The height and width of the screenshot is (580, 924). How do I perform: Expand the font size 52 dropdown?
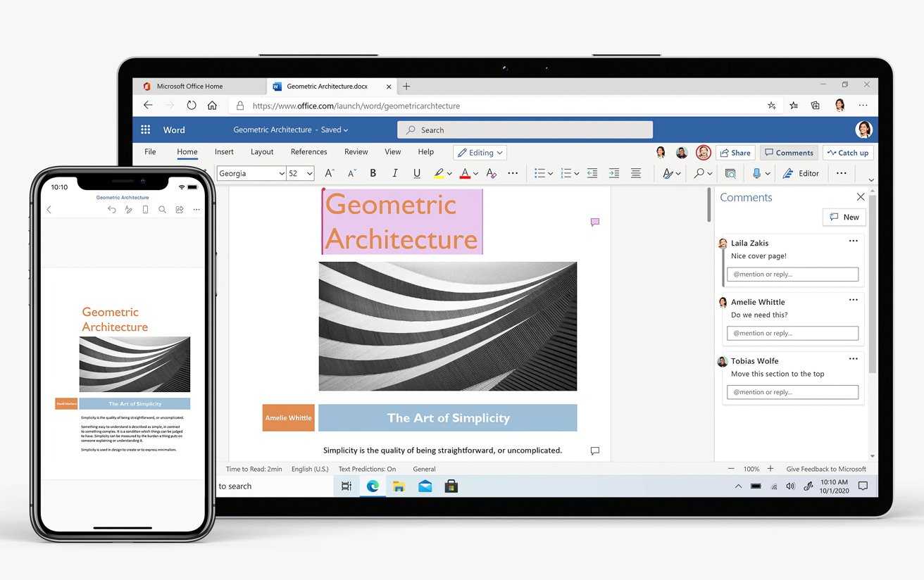point(310,173)
